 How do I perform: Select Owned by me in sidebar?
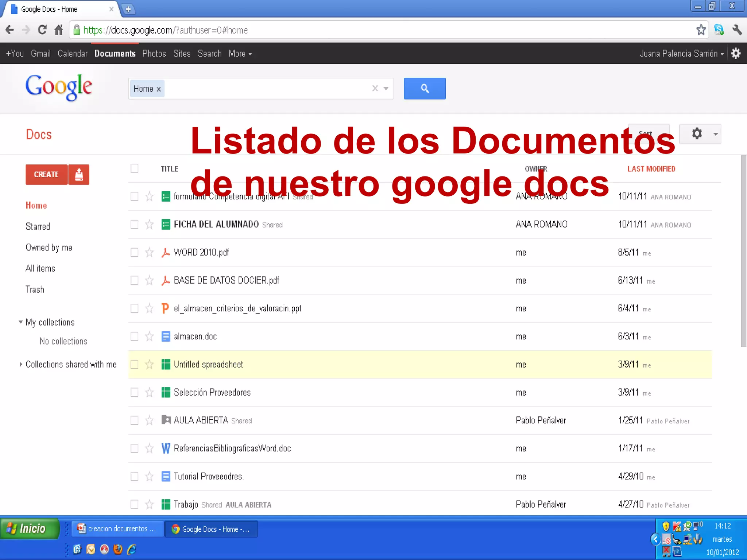tap(49, 248)
